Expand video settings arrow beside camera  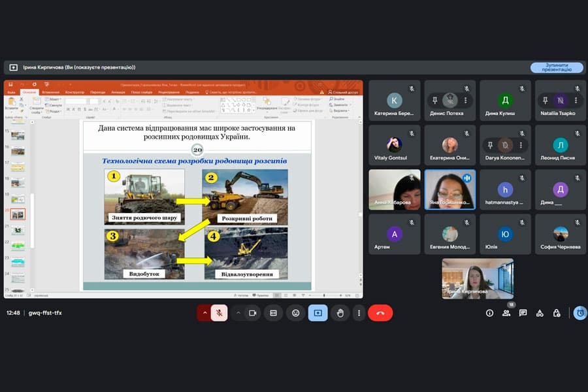click(238, 313)
